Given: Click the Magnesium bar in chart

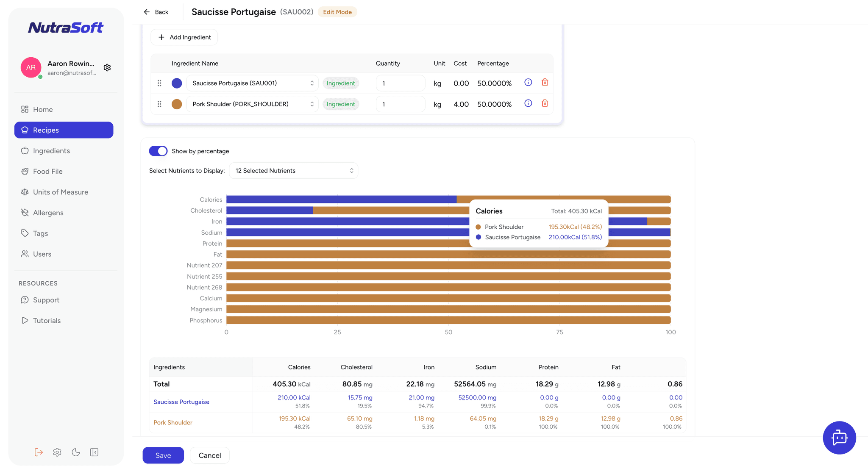Looking at the screenshot, I should [448, 309].
